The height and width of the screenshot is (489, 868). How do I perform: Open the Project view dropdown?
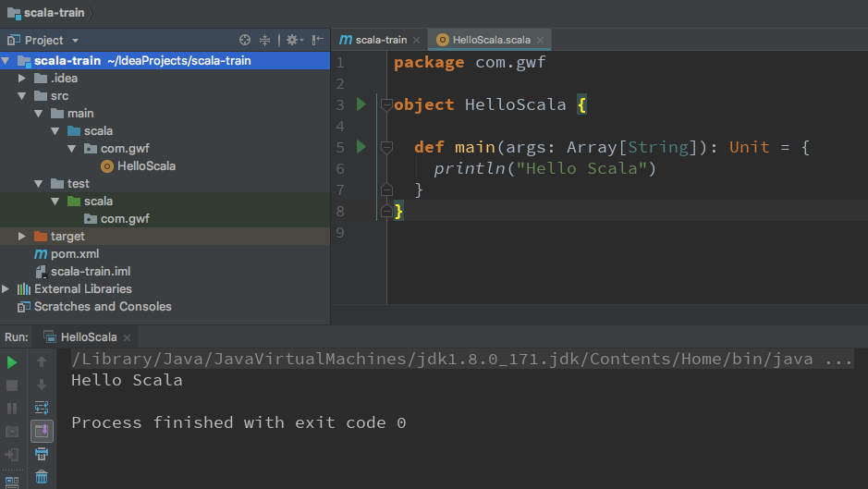point(75,41)
